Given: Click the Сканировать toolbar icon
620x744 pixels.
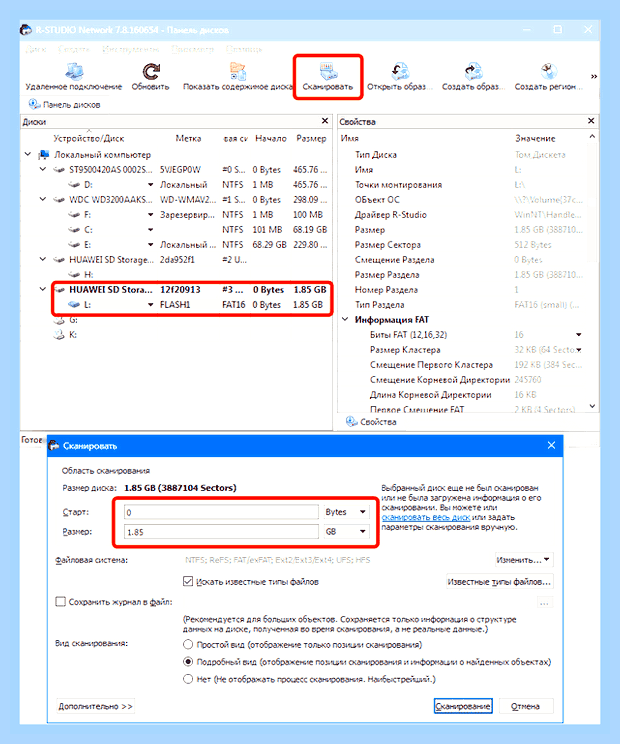Looking at the screenshot, I should [x=328, y=72].
